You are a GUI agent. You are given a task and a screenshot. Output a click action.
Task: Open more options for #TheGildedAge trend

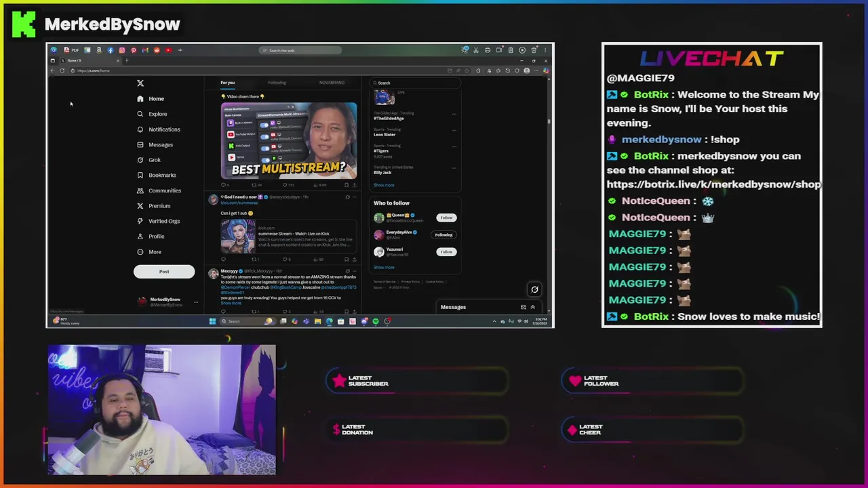(x=454, y=113)
